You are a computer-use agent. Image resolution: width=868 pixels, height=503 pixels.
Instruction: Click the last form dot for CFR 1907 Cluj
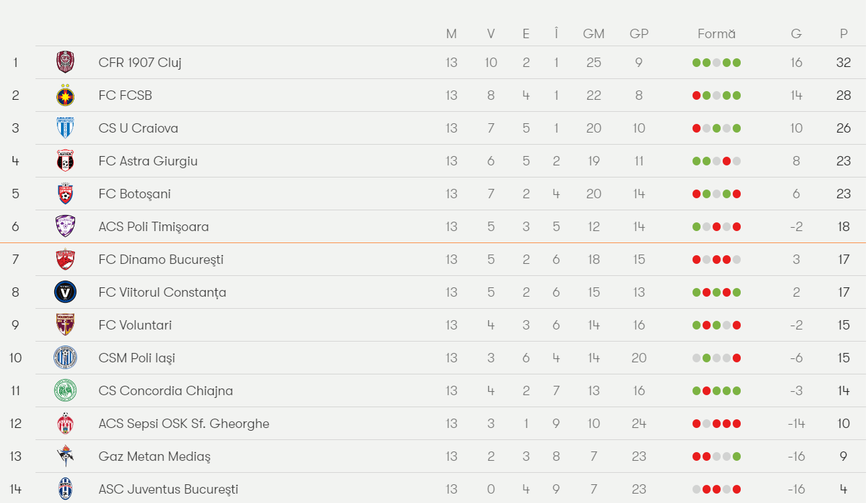pyautogui.click(x=737, y=63)
